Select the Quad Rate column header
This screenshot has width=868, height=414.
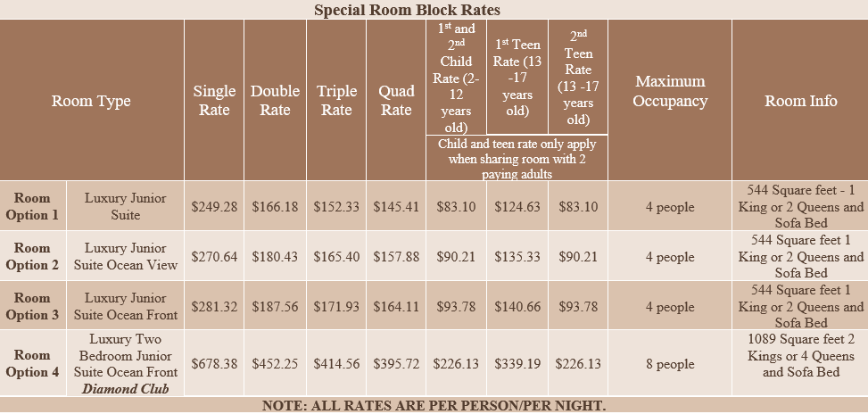396,101
